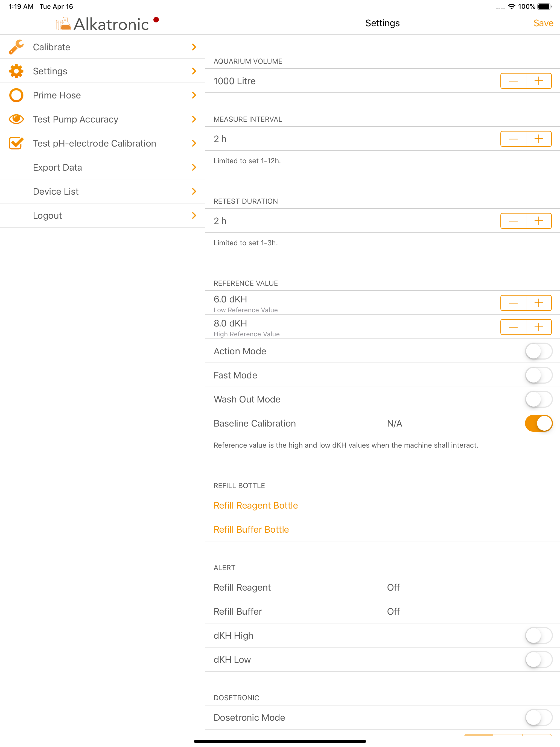Click the checkmark pH-electrode Calibration icon
The width and height of the screenshot is (560, 747).
coord(16,143)
